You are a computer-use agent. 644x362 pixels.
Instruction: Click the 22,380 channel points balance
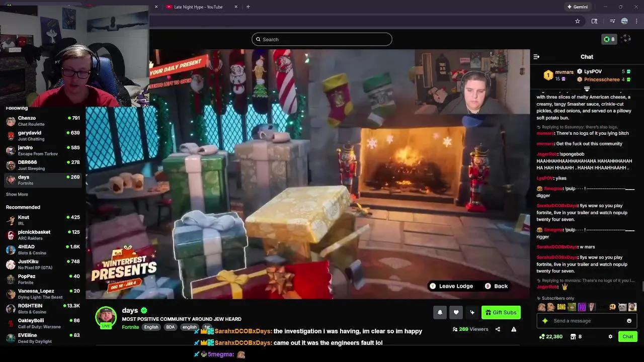[x=551, y=336]
